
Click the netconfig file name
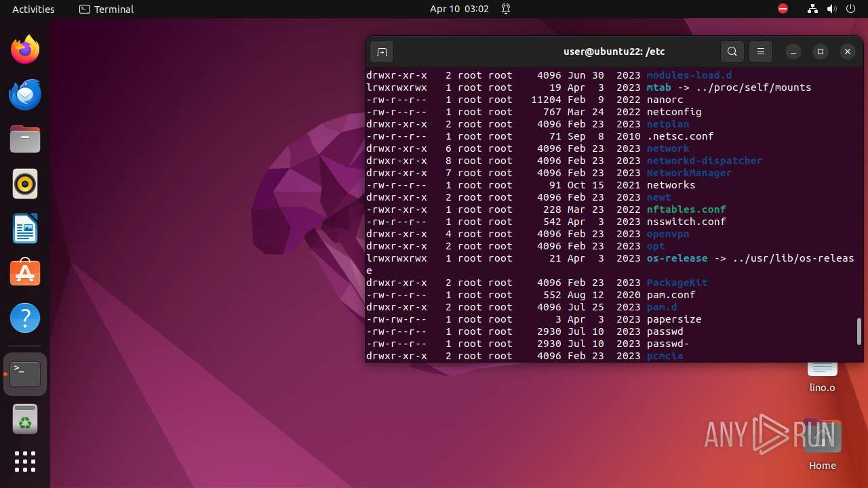tap(674, 112)
